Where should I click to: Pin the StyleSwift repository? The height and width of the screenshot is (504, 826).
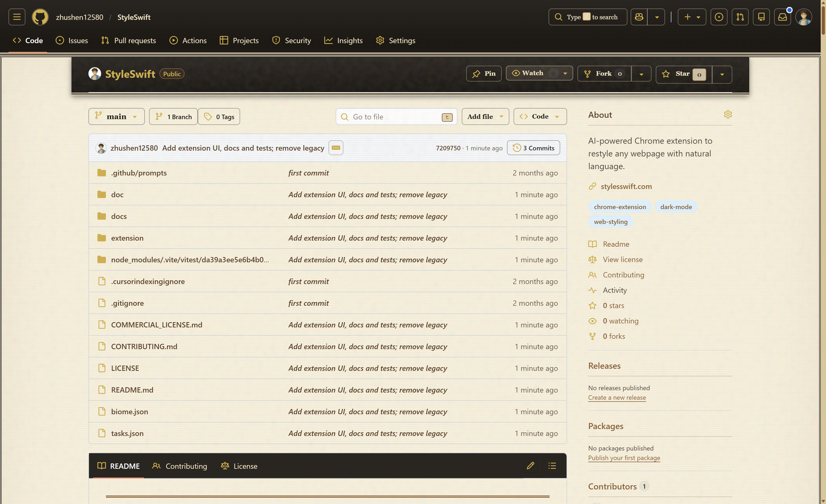click(x=484, y=74)
